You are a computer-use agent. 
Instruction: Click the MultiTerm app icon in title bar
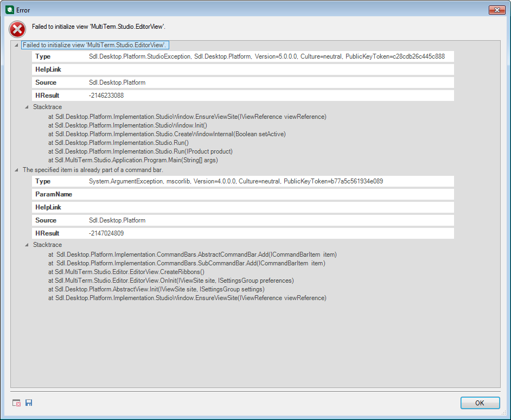click(9, 10)
